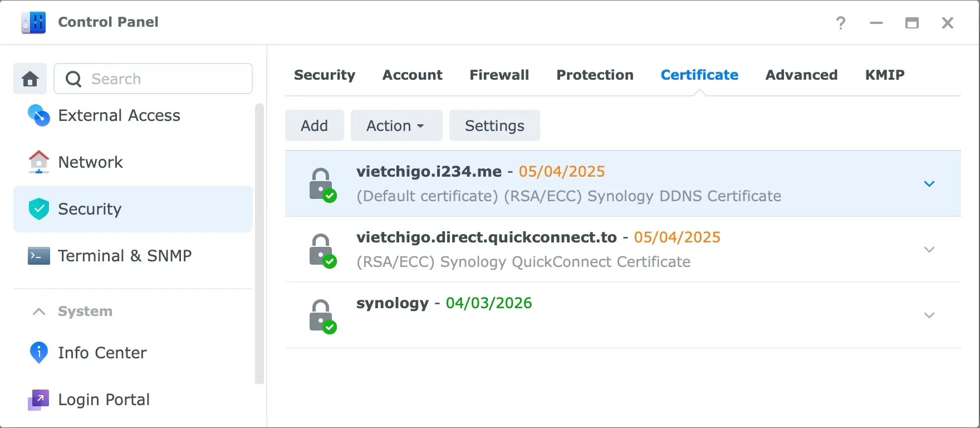Open Login Portal icon
Screen dimensions: 980x428
pos(38,400)
